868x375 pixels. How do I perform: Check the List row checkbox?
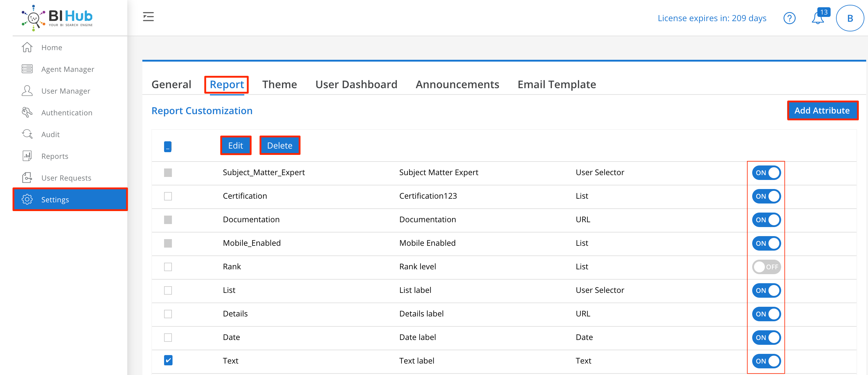(168, 290)
